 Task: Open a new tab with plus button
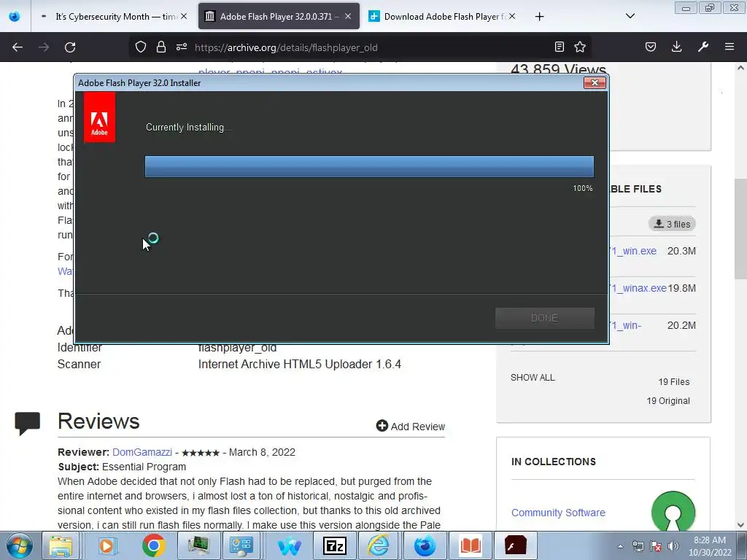tap(539, 17)
